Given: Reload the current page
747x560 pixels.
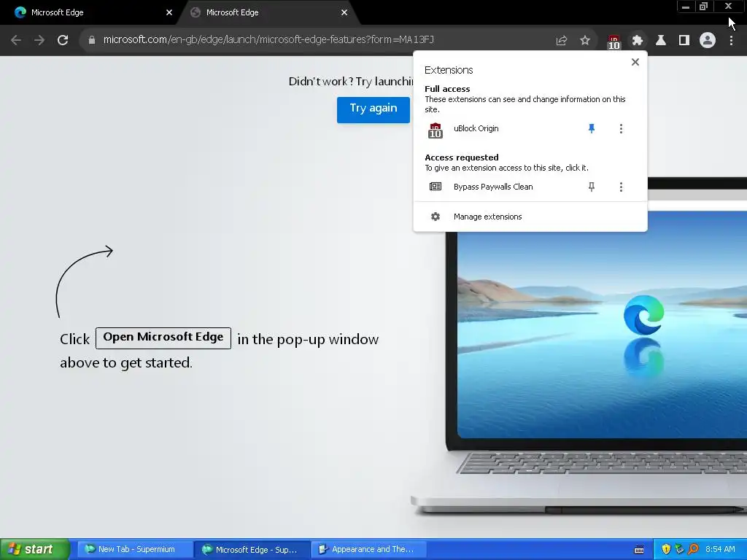Looking at the screenshot, I should (x=63, y=40).
